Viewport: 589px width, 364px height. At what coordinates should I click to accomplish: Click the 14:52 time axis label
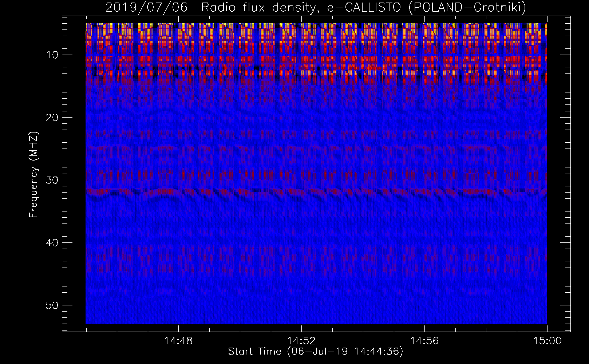point(301,341)
